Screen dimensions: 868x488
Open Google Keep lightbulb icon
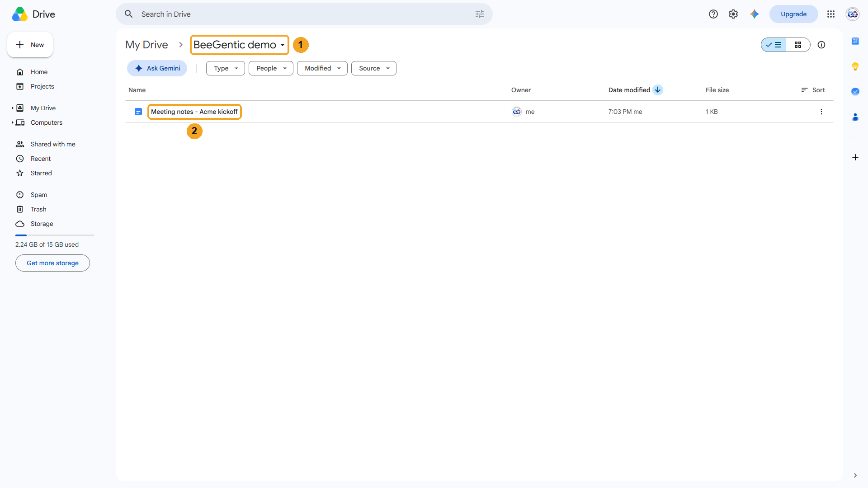click(855, 66)
